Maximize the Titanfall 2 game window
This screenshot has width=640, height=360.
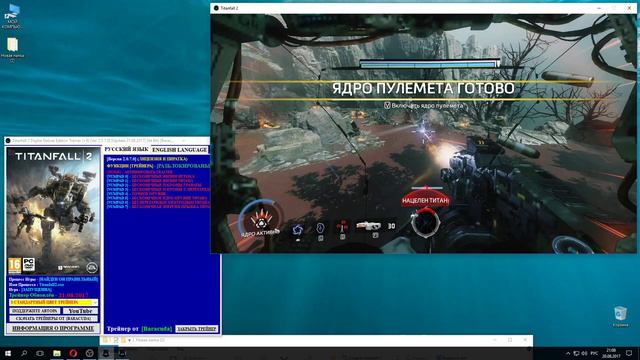pos(614,8)
